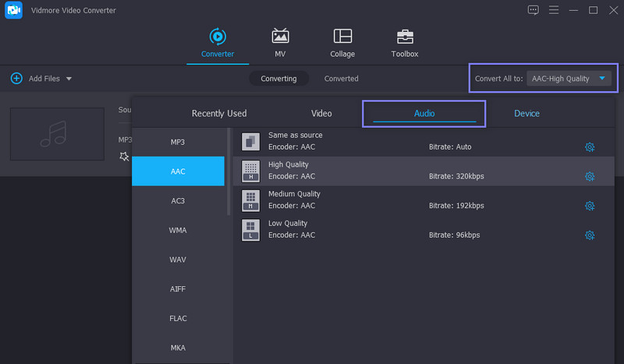Expand the Add Files dropdown arrow
624x364 pixels.
click(x=69, y=79)
